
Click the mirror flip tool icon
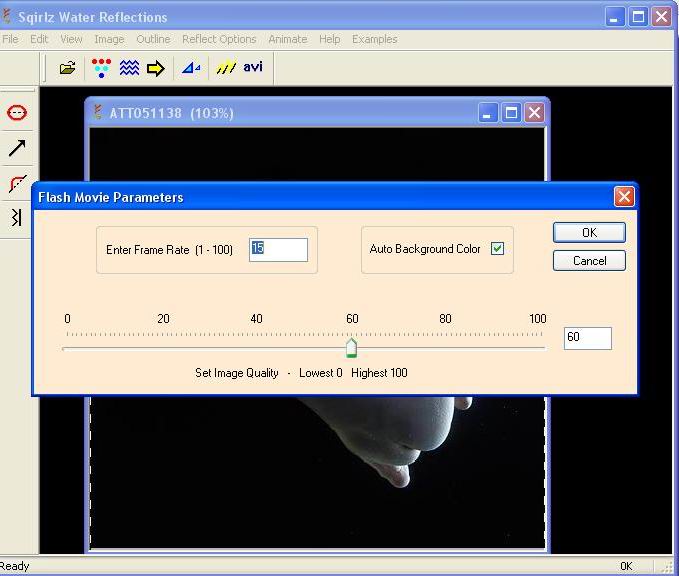click(16, 217)
